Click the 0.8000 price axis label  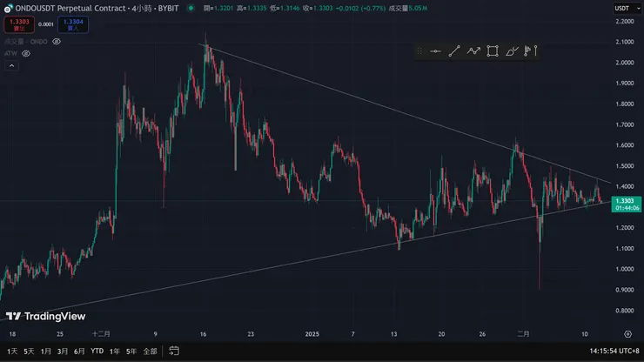tap(625, 311)
